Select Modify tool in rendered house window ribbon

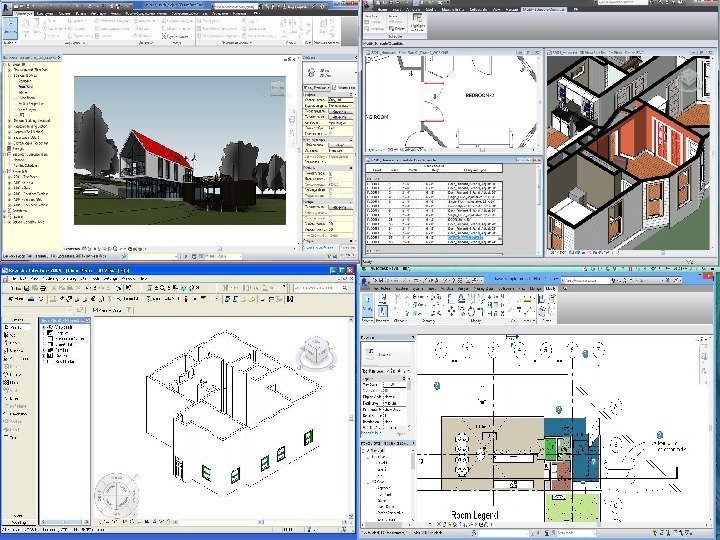point(9,28)
